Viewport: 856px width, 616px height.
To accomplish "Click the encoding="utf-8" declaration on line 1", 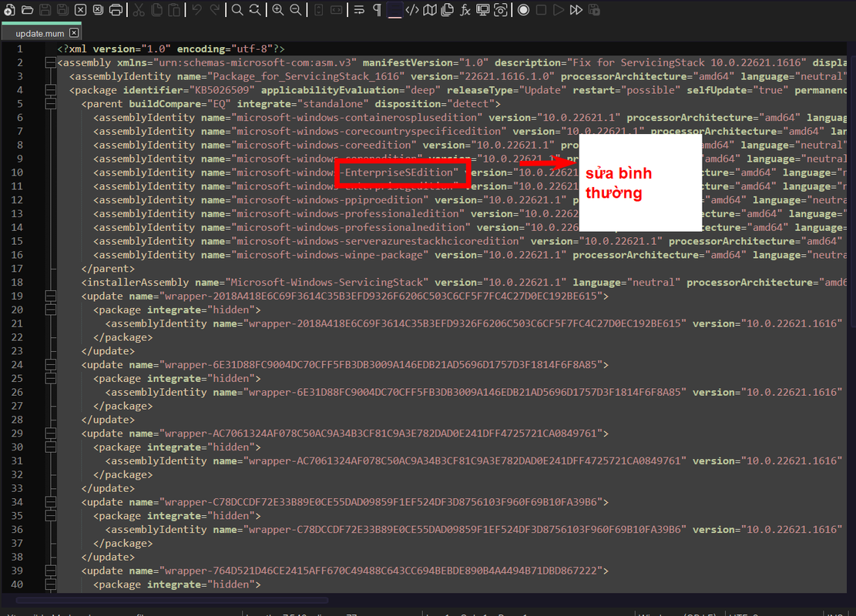I will (224, 49).
